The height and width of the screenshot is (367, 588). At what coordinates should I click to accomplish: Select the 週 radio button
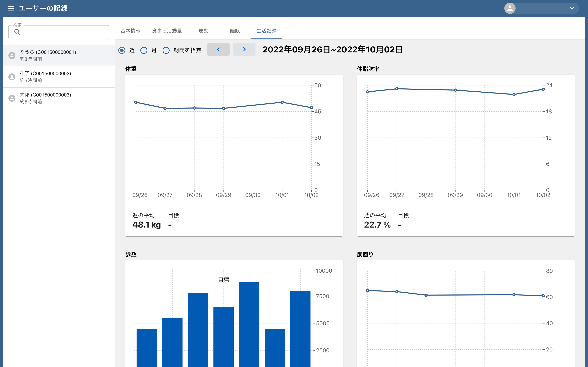pyautogui.click(x=122, y=50)
